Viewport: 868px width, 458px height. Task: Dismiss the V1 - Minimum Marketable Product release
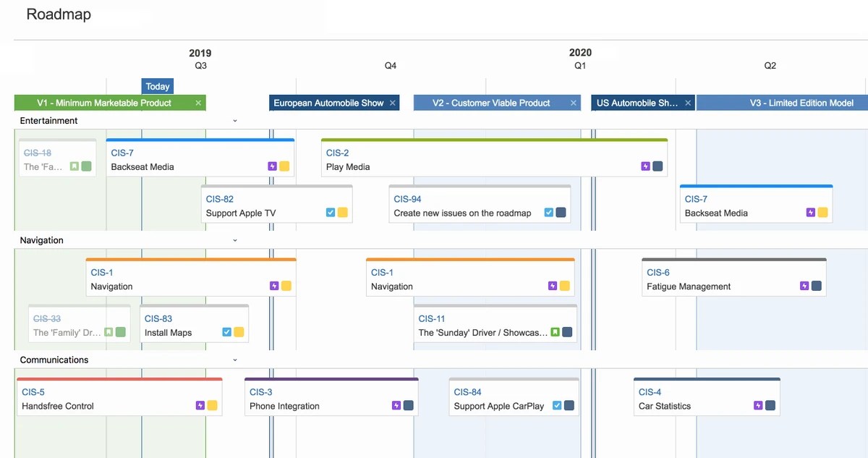[x=198, y=103]
